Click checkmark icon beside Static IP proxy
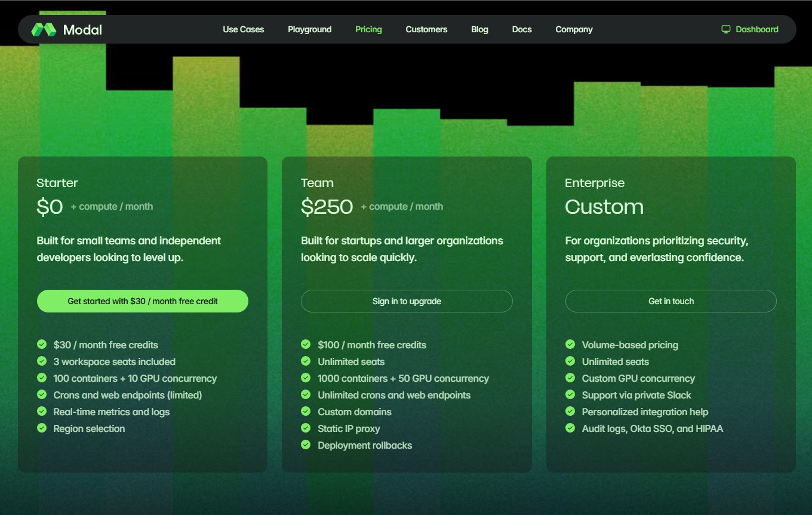 click(306, 428)
